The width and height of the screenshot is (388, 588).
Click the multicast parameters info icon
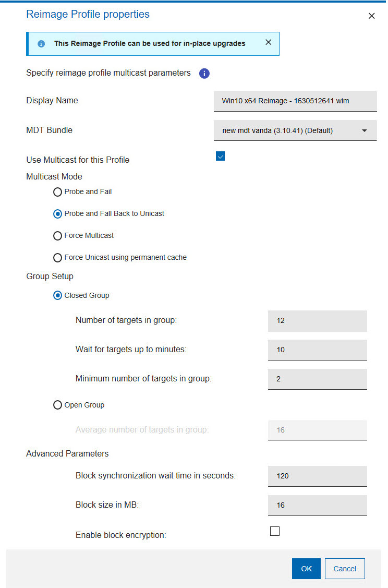pyautogui.click(x=204, y=74)
